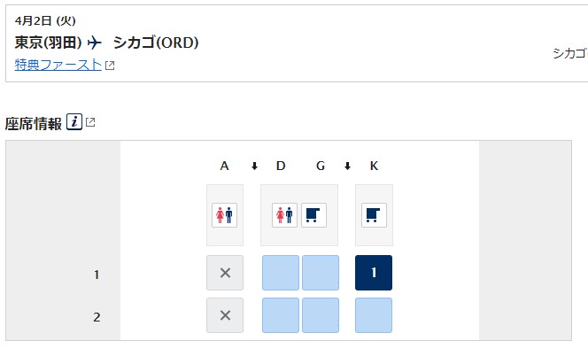Click the external link icon beside 特典ファースト

click(x=110, y=66)
